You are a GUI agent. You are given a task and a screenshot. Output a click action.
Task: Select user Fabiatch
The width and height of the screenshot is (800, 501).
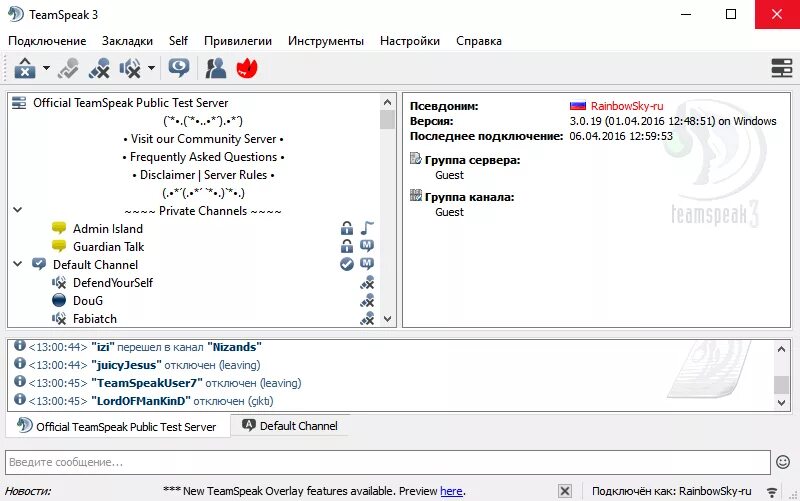coord(95,319)
